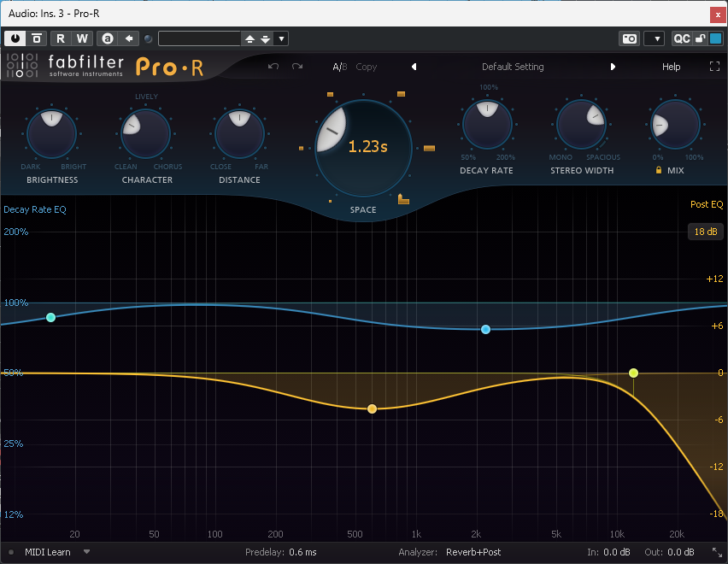Click the QC lock icon
Viewport: 728px width, 564px height.
(x=700, y=38)
